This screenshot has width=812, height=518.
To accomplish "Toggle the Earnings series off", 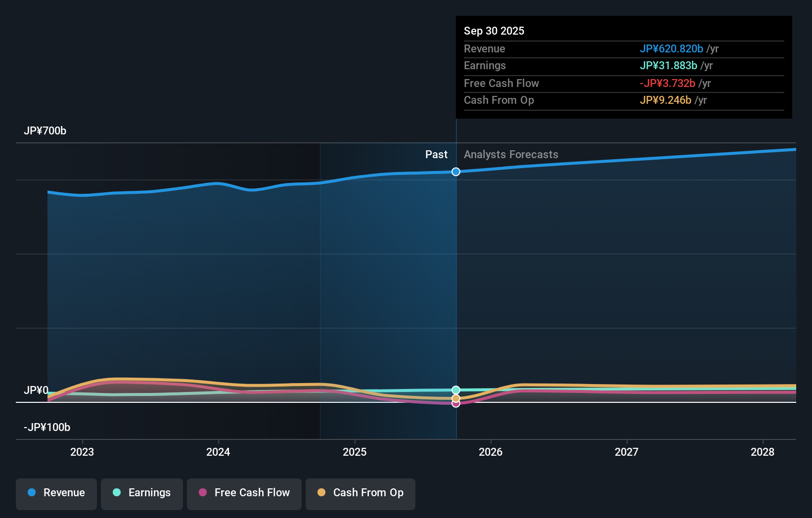I will (141, 493).
